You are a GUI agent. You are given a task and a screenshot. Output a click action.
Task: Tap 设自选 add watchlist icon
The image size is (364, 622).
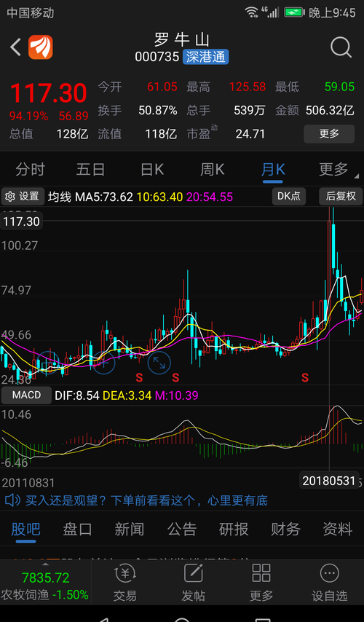[330, 583]
